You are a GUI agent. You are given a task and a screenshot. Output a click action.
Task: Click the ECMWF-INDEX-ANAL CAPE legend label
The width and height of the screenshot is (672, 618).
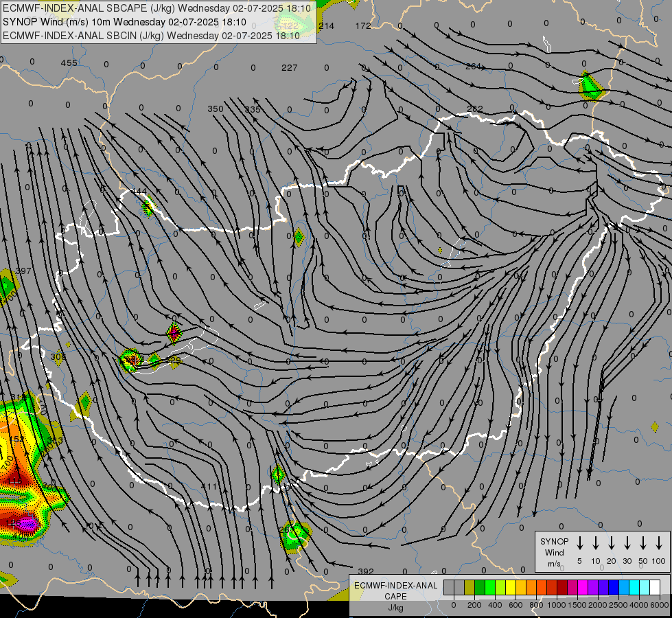coord(395,591)
